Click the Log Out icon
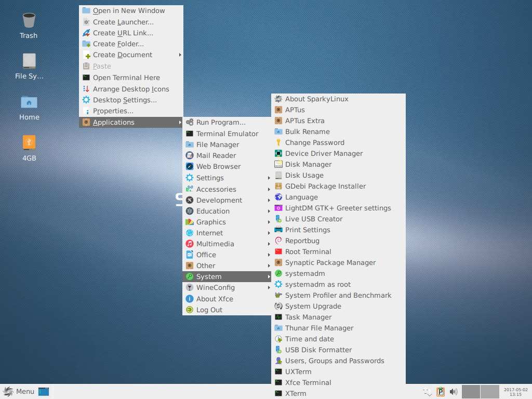Screen dimensions: 532x399 [x=190, y=310]
